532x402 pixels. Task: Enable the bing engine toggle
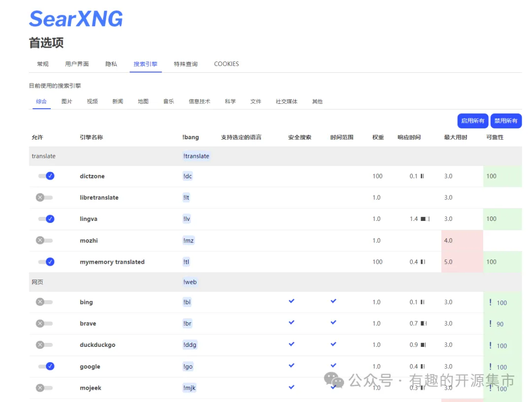(x=44, y=302)
